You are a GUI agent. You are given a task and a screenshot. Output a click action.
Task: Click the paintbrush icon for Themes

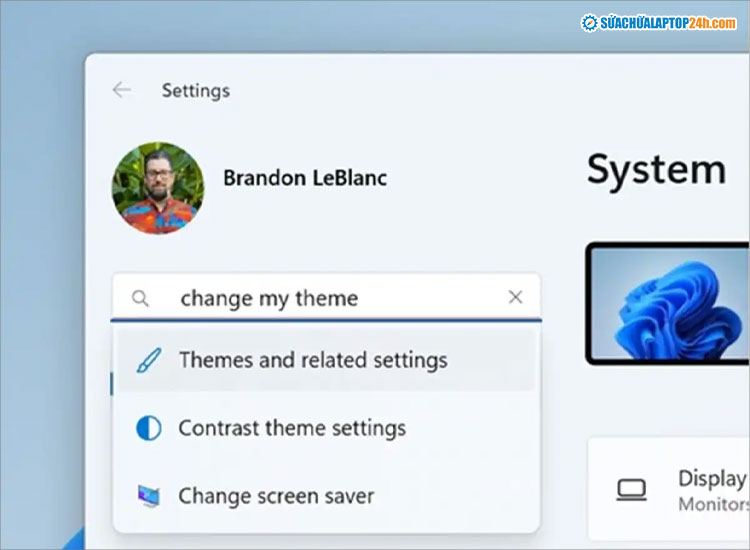point(148,361)
